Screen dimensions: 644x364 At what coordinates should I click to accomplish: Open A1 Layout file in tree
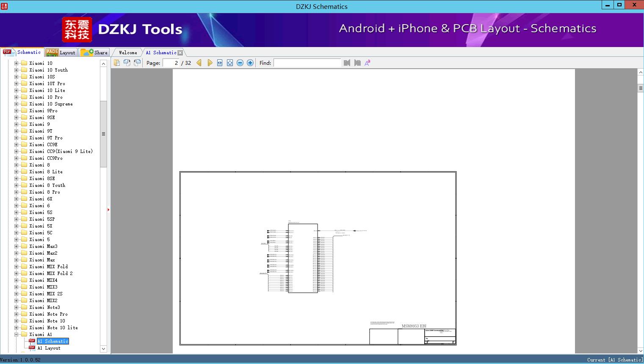[x=49, y=348]
